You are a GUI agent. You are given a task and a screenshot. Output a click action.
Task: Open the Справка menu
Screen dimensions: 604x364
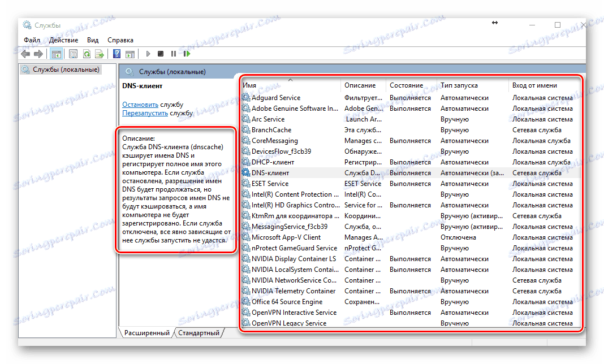(x=120, y=40)
